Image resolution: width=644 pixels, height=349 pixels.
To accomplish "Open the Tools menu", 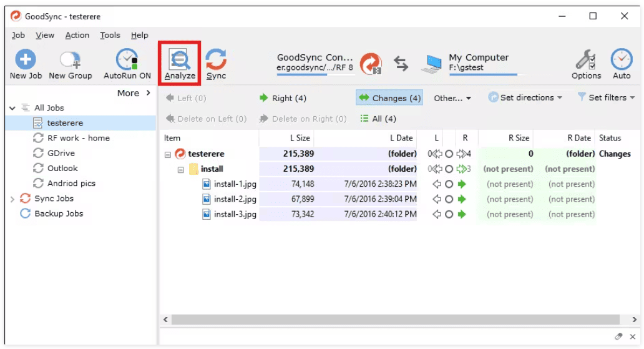I will coord(110,36).
